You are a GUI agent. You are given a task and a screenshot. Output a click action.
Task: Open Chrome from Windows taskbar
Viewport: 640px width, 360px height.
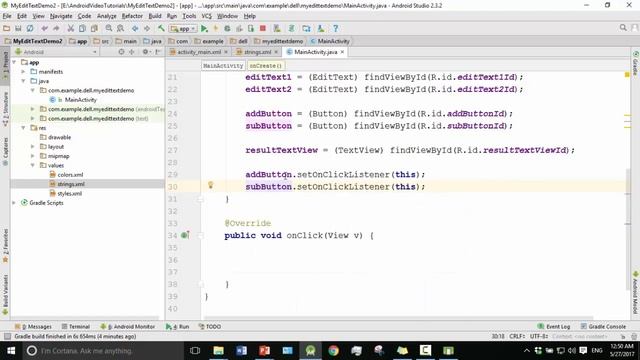click(333, 351)
